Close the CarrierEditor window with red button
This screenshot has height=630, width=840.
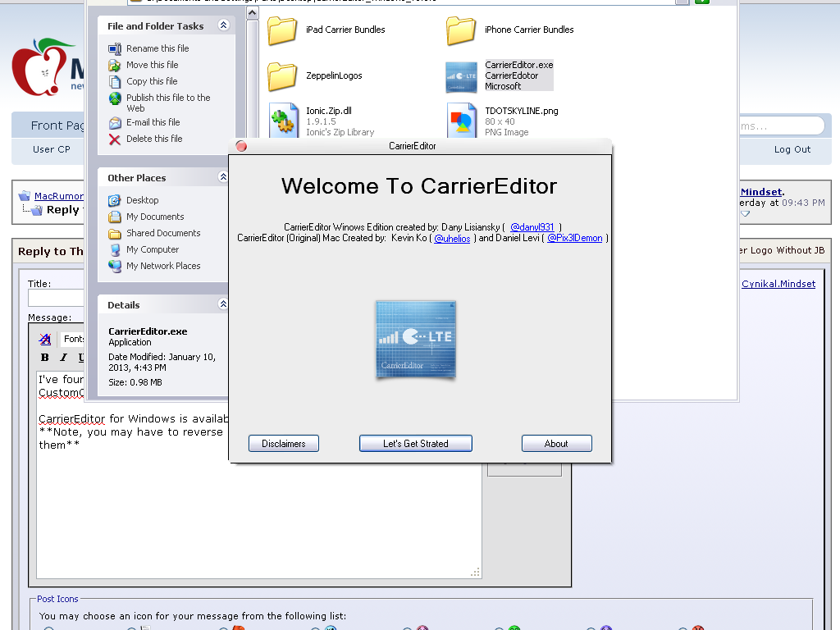[x=241, y=146]
